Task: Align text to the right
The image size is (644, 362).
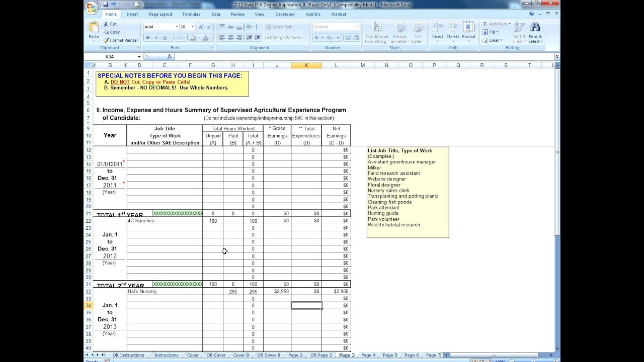Action: [x=239, y=38]
